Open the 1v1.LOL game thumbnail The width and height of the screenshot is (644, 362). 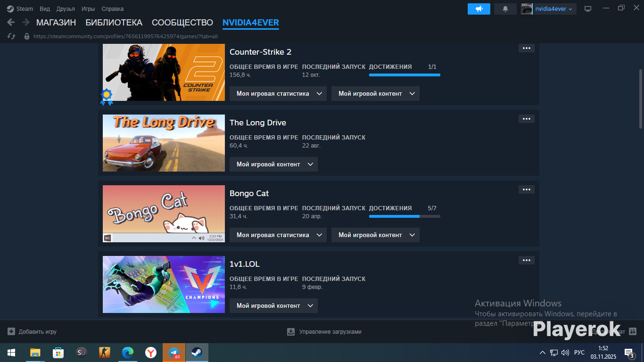point(164,284)
